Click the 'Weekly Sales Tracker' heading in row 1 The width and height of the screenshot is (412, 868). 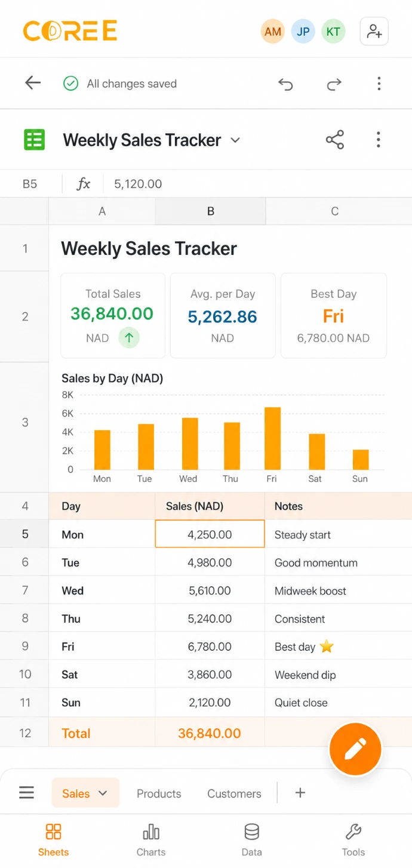point(149,248)
